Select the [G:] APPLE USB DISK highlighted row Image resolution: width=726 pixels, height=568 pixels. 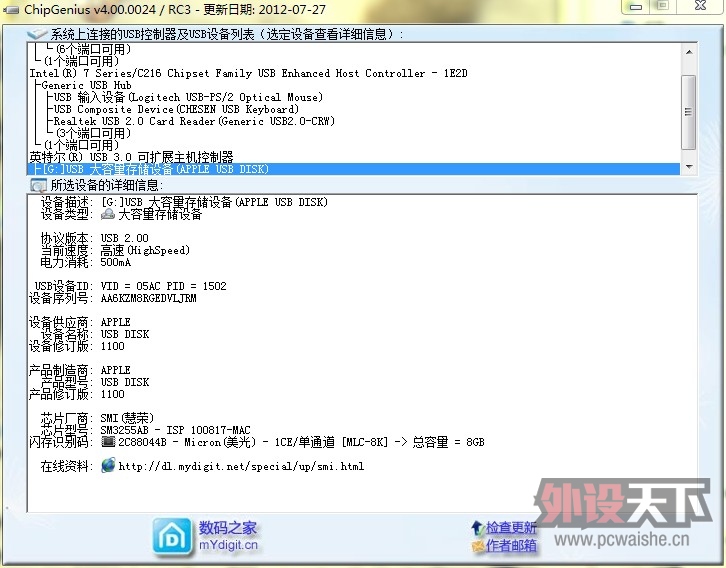[354, 169]
